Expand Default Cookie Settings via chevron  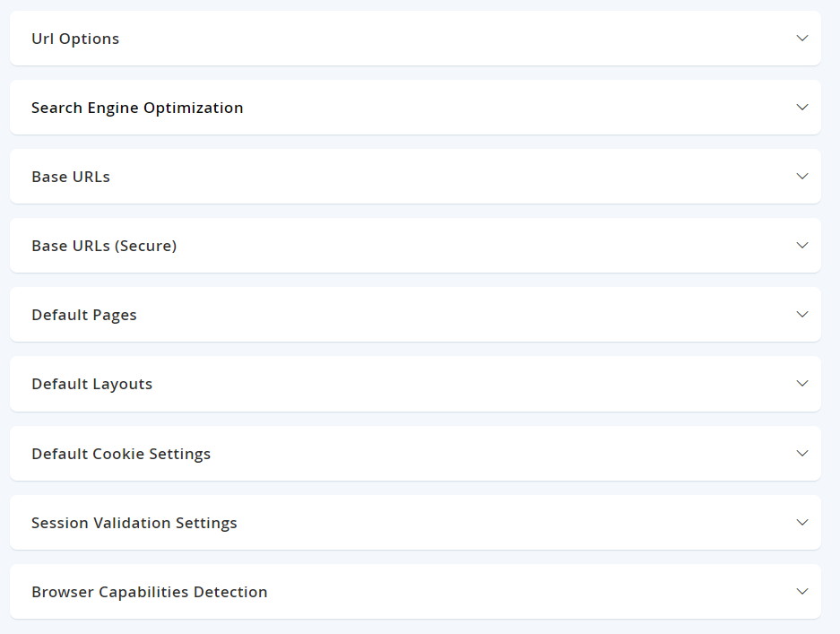pyautogui.click(x=802, y=454)
